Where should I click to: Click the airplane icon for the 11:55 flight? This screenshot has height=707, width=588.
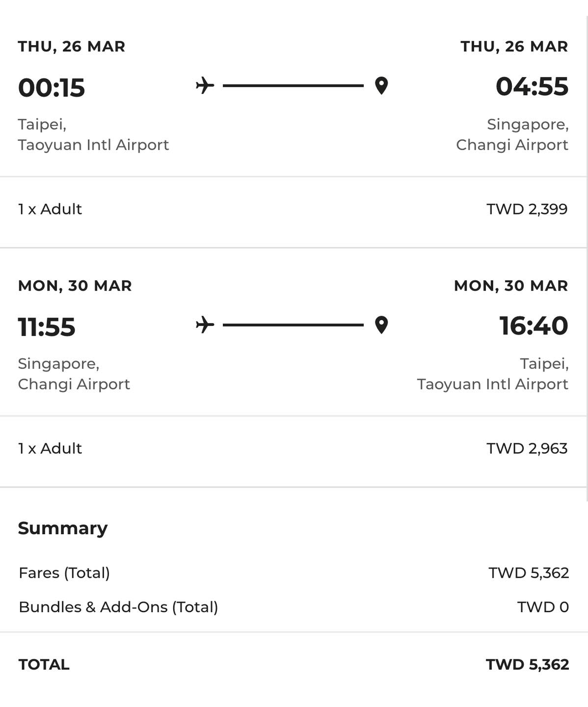205,325
